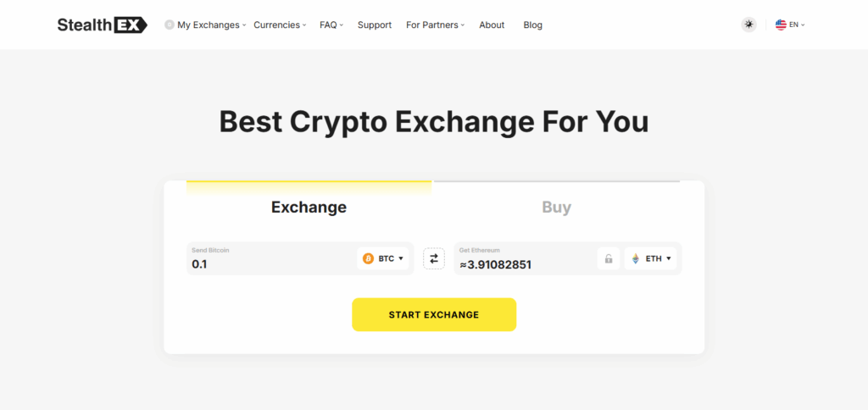Screen dimensions: 868x410
Task: Click the Ethereum diamond icon
Action: pos(637,258)
